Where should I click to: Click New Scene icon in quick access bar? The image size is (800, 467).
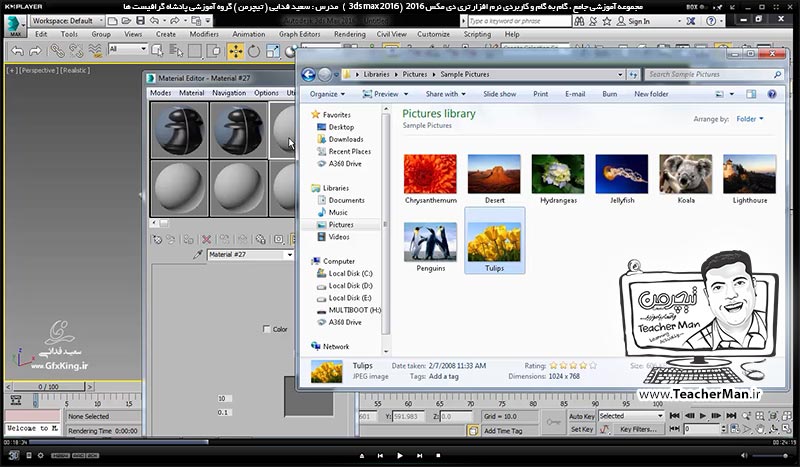(113, 21)
